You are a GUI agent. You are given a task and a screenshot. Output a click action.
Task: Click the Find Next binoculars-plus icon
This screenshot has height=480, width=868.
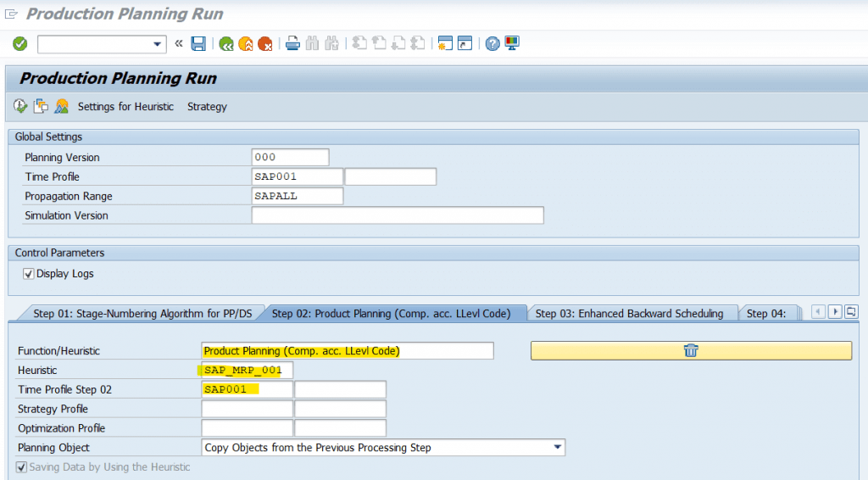point(331,43)
